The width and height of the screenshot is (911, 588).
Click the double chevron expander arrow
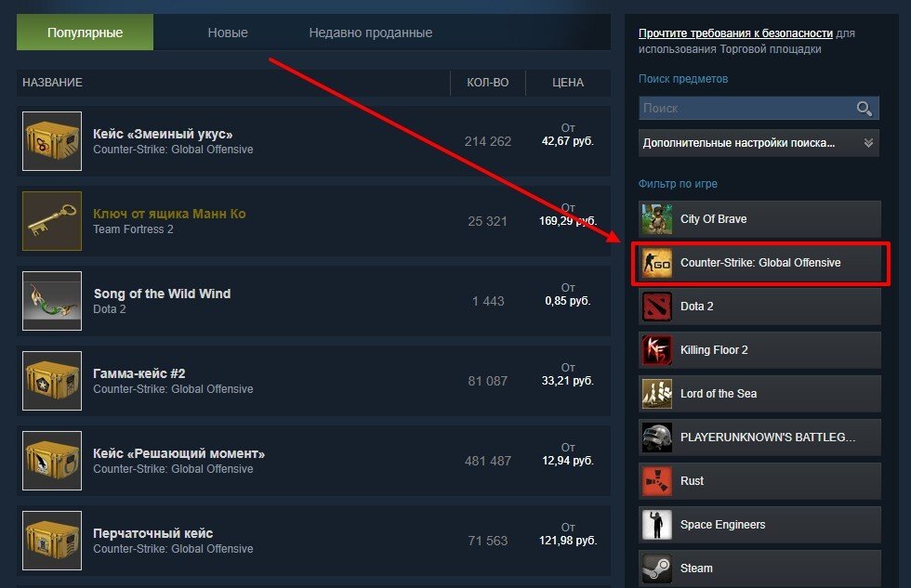[x=868, y=143]
